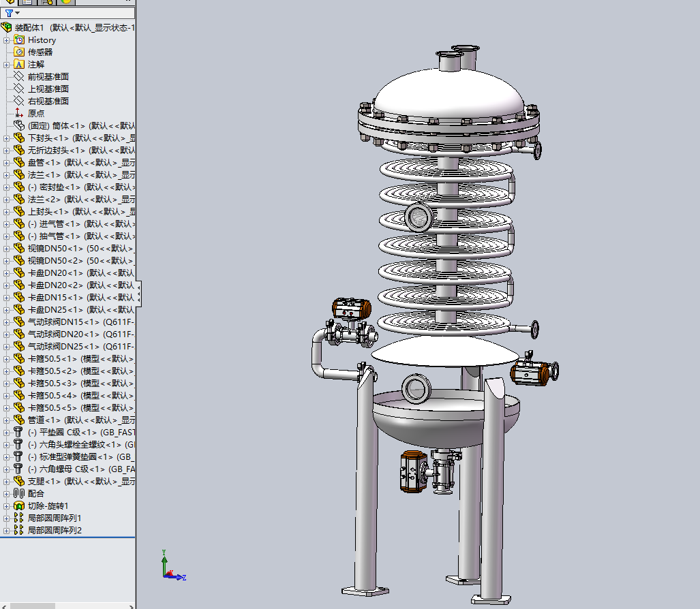Select the 卡箍50.5<3> component name

pyautogui.click(x=52, y=384)
